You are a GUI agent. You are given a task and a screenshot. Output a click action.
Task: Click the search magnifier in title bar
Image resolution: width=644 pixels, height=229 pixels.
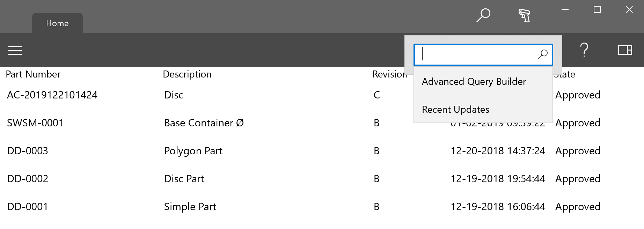pyautogui.click(x=483, y=15)
